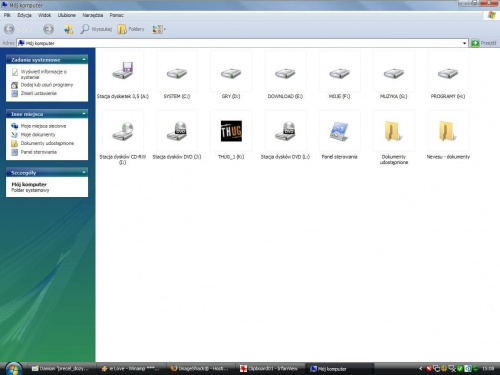Collapse the Zadania systemowe panel

pos(84,60)
